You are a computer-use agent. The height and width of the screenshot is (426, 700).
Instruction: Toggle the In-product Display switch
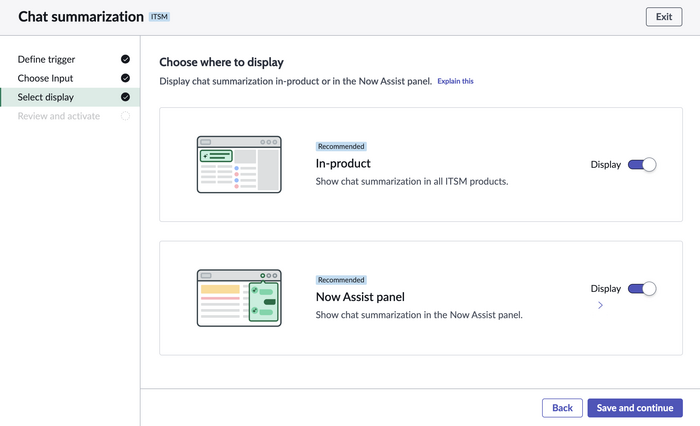pyautogui.click(x=642, y=165)
